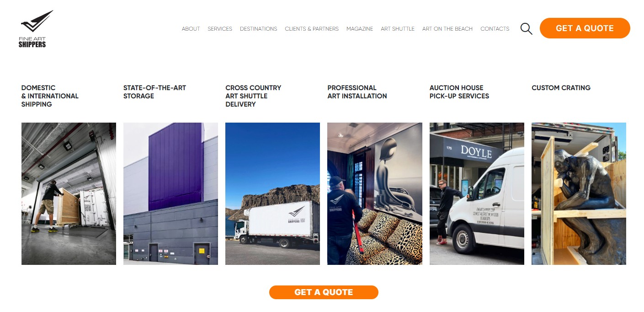Go to the Destinations page
Image resolution: width=644 pixels, height=312 pixels.
(258, 29)
